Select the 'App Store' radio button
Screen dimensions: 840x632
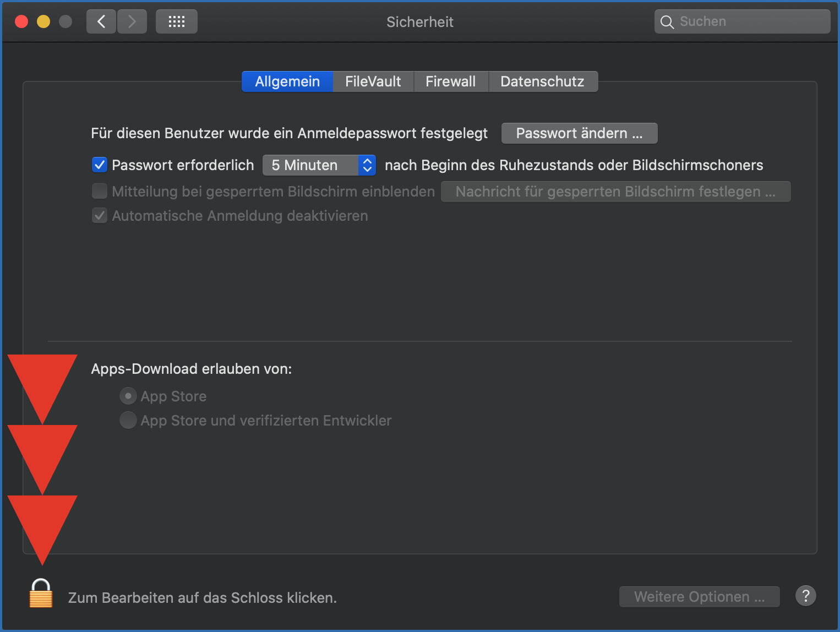tap(128, 396)
